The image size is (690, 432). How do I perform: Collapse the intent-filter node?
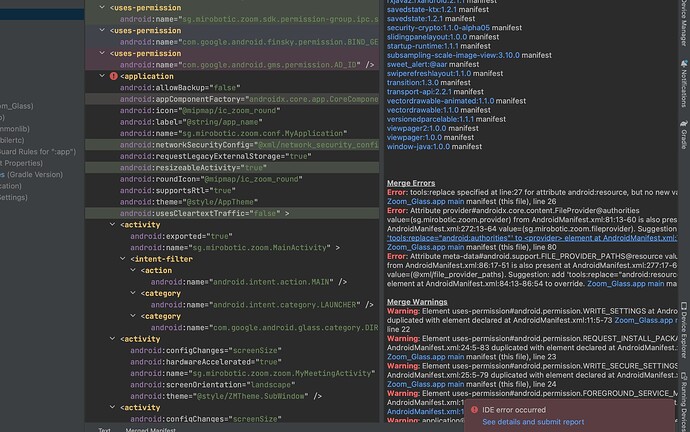tap(123, 259)
